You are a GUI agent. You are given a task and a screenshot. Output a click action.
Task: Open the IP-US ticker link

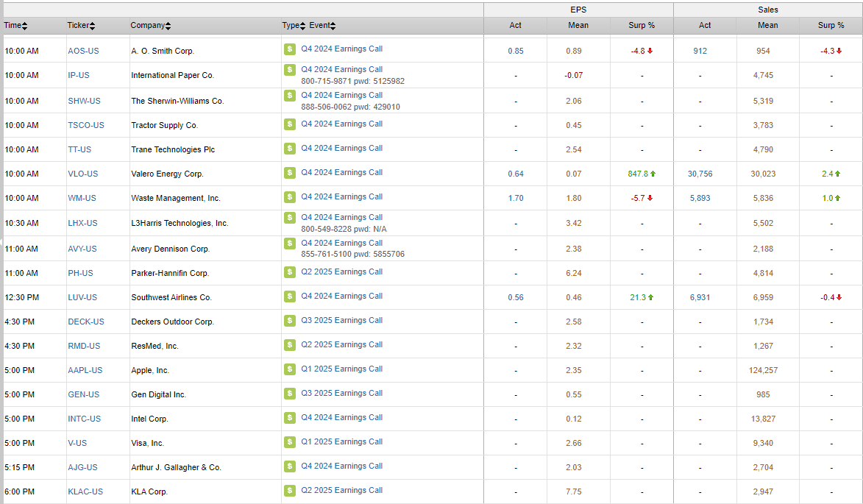(79, 75)
